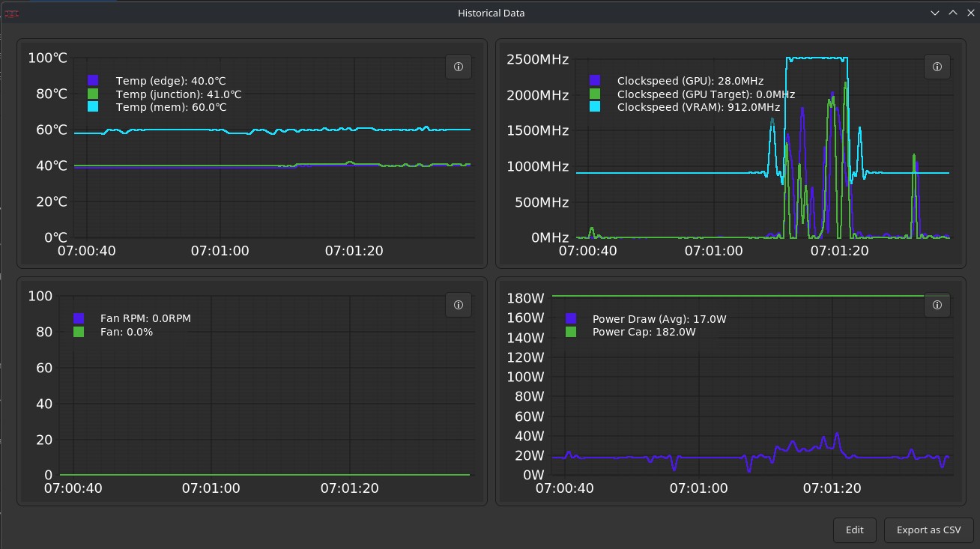Select the Power Draw (Avg): 17.0W label
980x549 pixels.
[659, 319]
